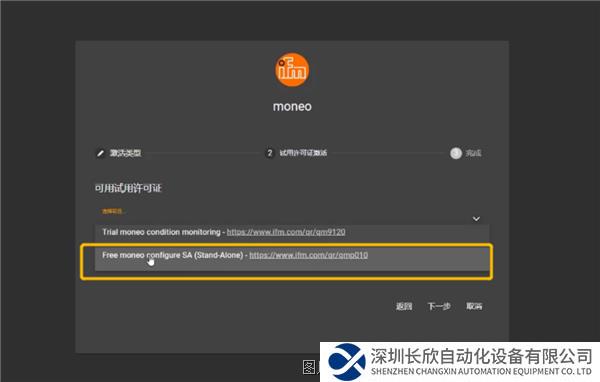Click the 取消 cancel button

pyautogui.click(x=474, y=306)
